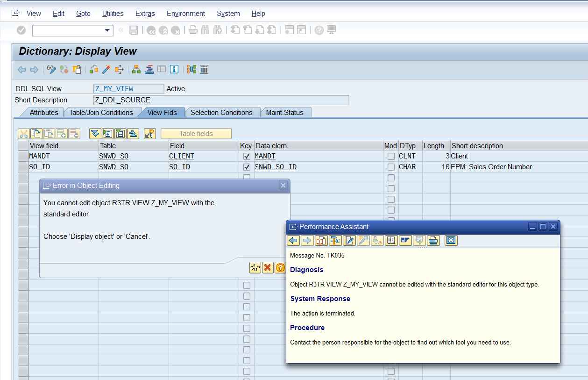This screenshot has height=380, width=588.
Task: Click the Edit Documentation pencil icon in Performance Assistant
Action: click(x=349, y=240)
